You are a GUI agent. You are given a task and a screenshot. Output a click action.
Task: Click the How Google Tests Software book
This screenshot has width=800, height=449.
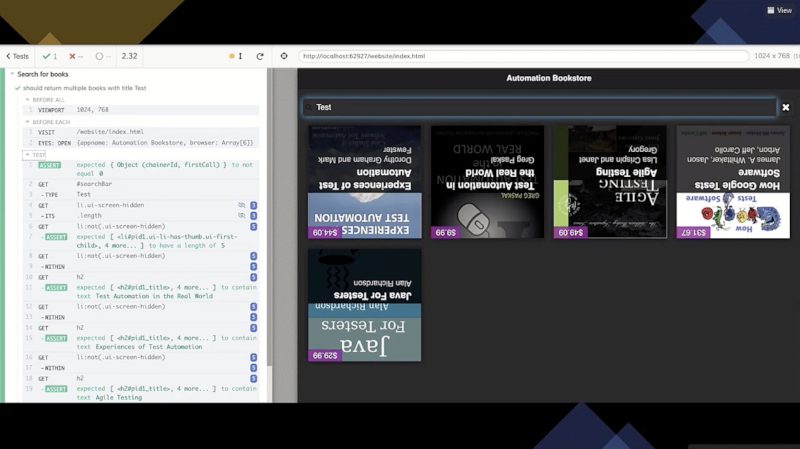pos(733,182)
